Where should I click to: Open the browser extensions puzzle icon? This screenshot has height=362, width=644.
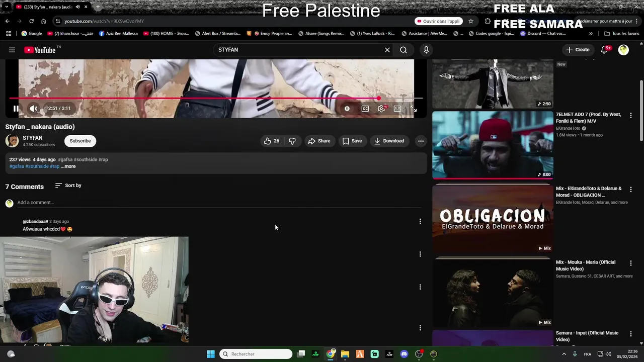pyautogui.click(x=488, y=21)
